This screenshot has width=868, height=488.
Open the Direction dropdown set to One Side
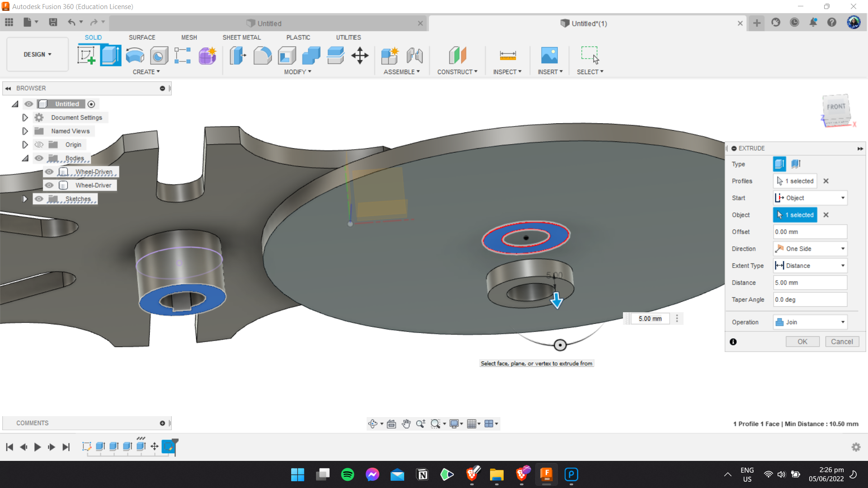810,249
